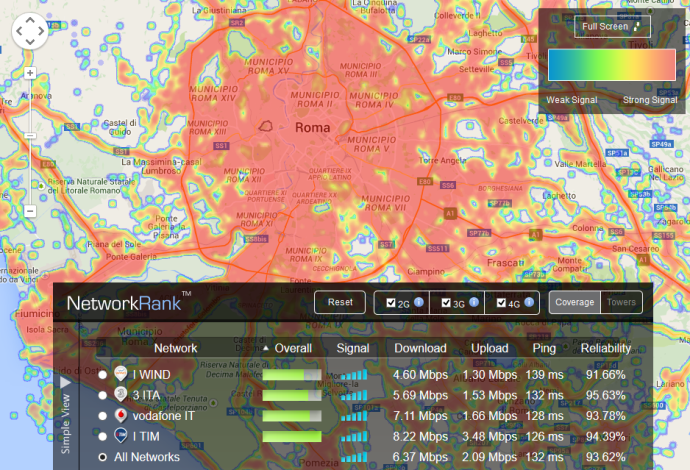The image size is (690, 470).
Task: Open the 2G info icon
Action: click(419, 302)
